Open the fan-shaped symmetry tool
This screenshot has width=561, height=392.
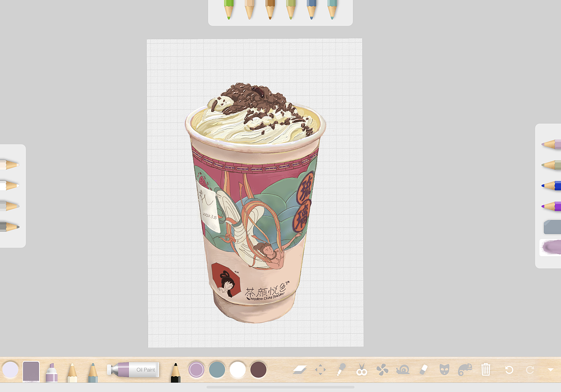382,370
